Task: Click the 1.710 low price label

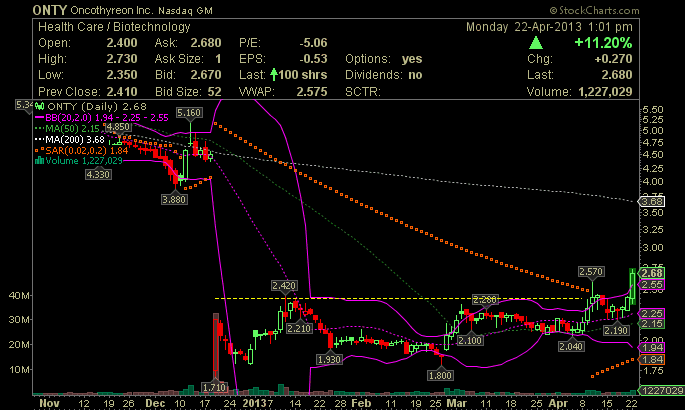Action: pyautogui.click(x=214, y=387)
